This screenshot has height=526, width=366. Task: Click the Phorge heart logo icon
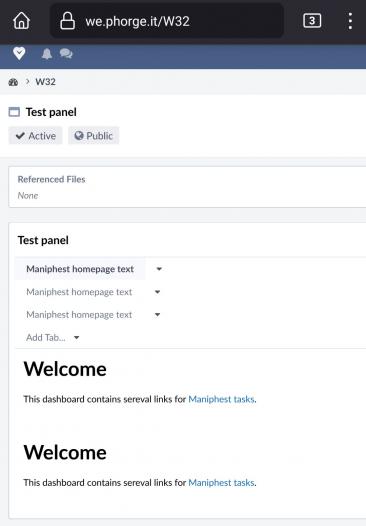pyautogui.click(x=19, y=53)
